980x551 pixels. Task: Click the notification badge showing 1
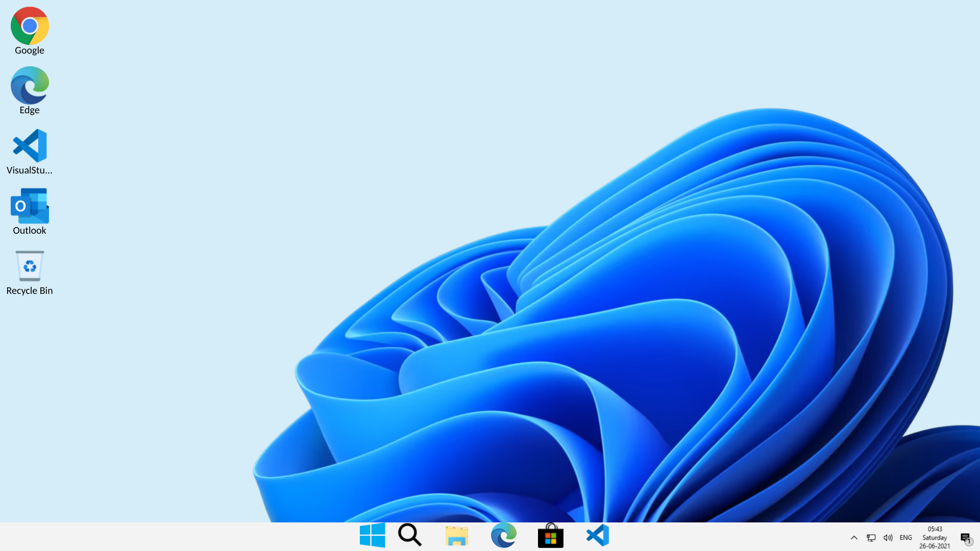tap(969, 542)
